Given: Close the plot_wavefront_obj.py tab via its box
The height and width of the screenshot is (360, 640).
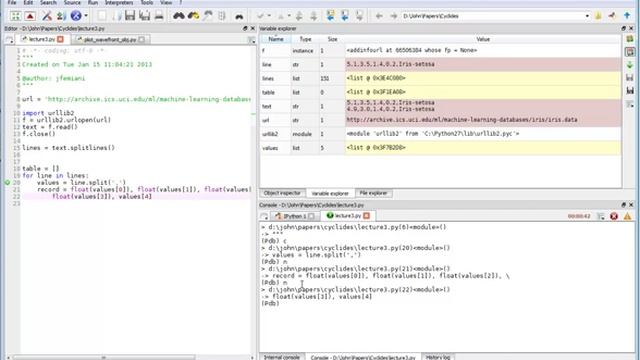Looking at the screenshot, I should (x=141, y=39).
